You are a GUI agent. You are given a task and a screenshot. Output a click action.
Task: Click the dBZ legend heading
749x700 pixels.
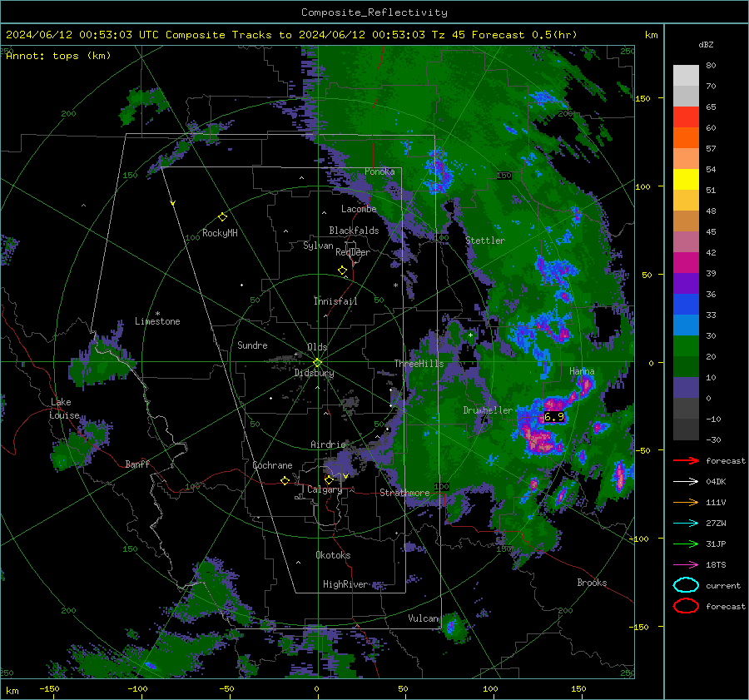tap(706, 44)
